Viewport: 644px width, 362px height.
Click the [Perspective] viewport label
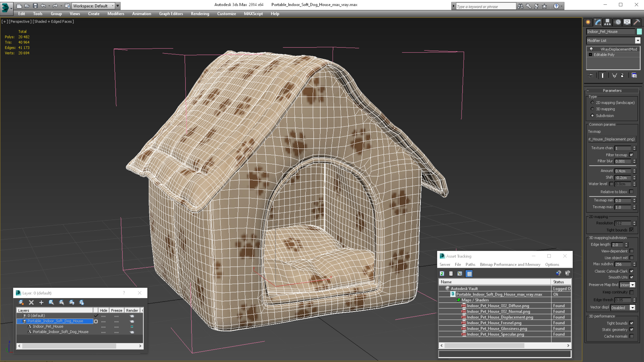[x=20, y=21]
